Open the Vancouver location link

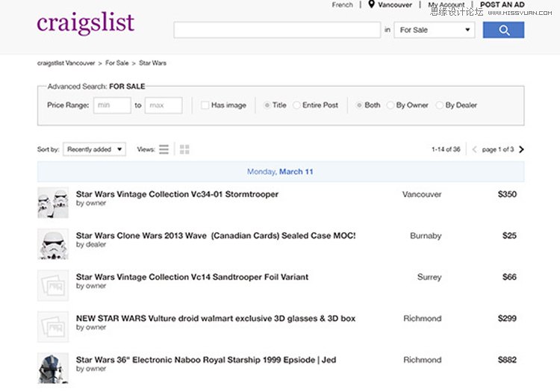click(395, 4)
